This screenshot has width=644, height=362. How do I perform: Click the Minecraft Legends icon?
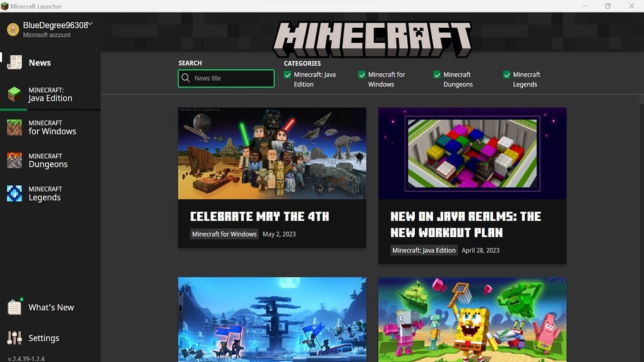click(15, 194)
